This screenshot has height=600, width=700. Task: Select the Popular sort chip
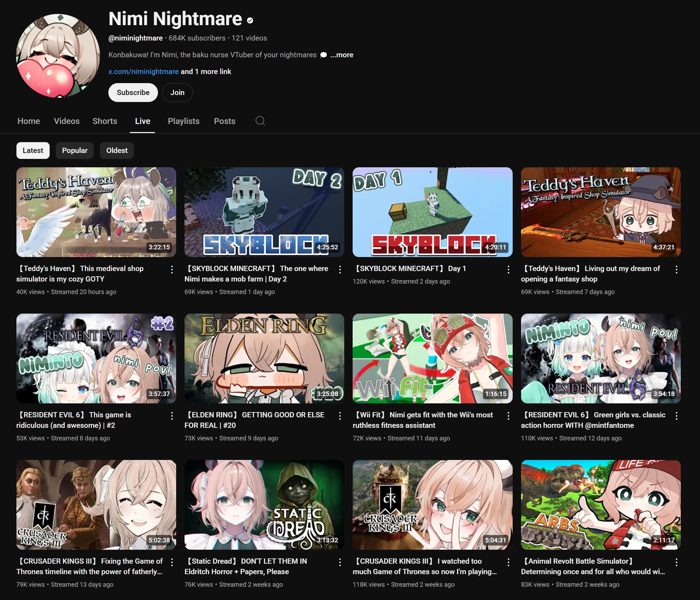[74, 151]
